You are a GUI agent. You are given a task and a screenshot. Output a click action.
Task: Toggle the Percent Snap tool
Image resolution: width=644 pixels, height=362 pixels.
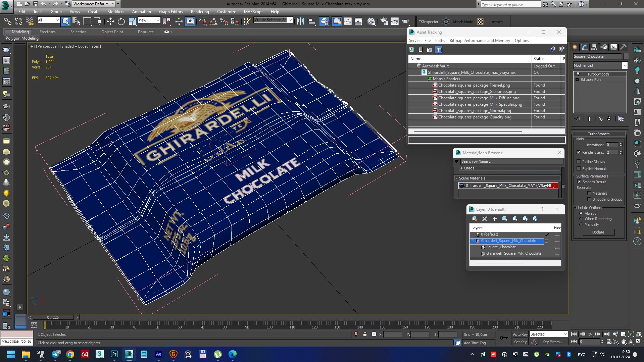(224, 21)
